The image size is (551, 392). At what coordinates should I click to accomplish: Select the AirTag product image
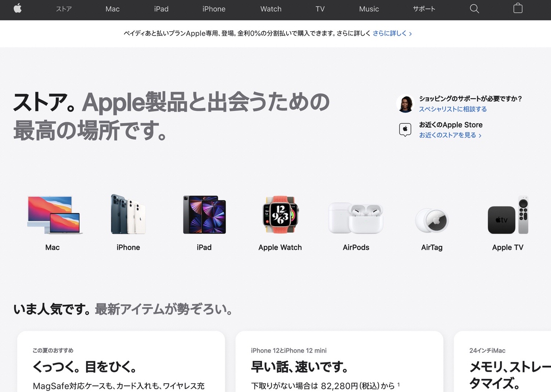pos(432,220)
